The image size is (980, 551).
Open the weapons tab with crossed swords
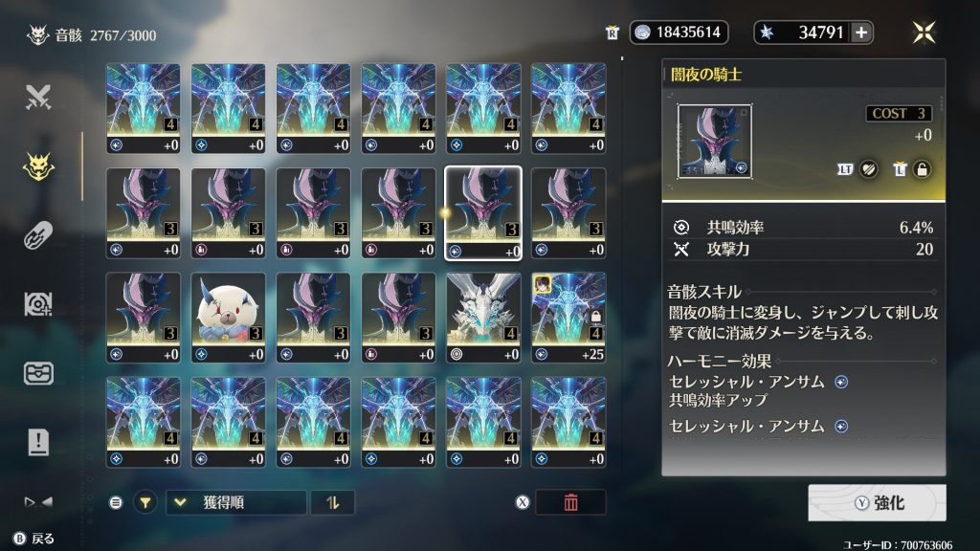pyautogui.click(x=38, y=98)
